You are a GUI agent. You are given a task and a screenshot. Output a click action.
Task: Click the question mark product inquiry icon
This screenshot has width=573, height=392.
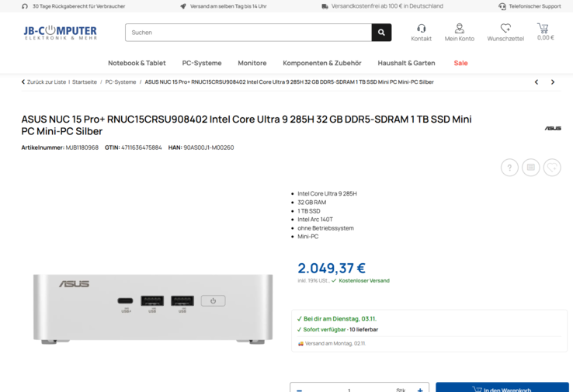tap(509, 168)
